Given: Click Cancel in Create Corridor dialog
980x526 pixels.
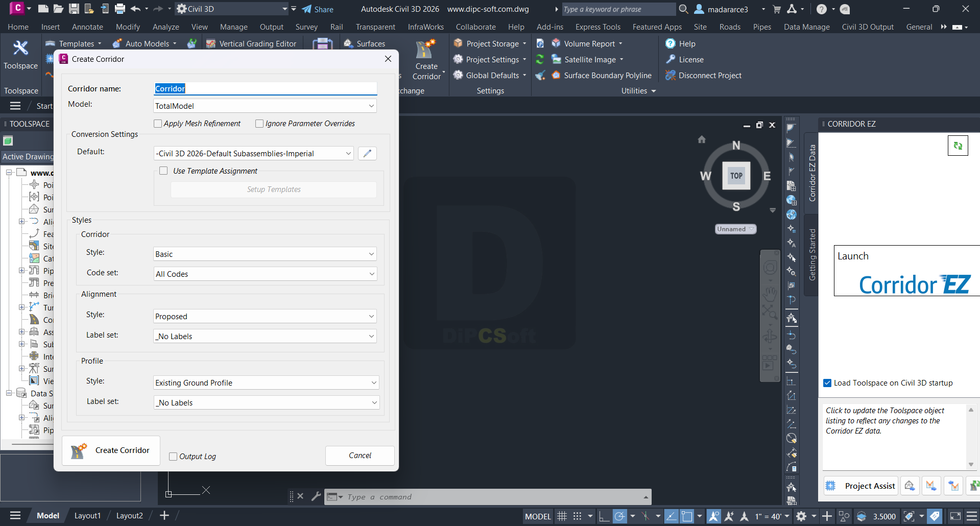Looking at the screenshot, I should (x=360, y=456).
